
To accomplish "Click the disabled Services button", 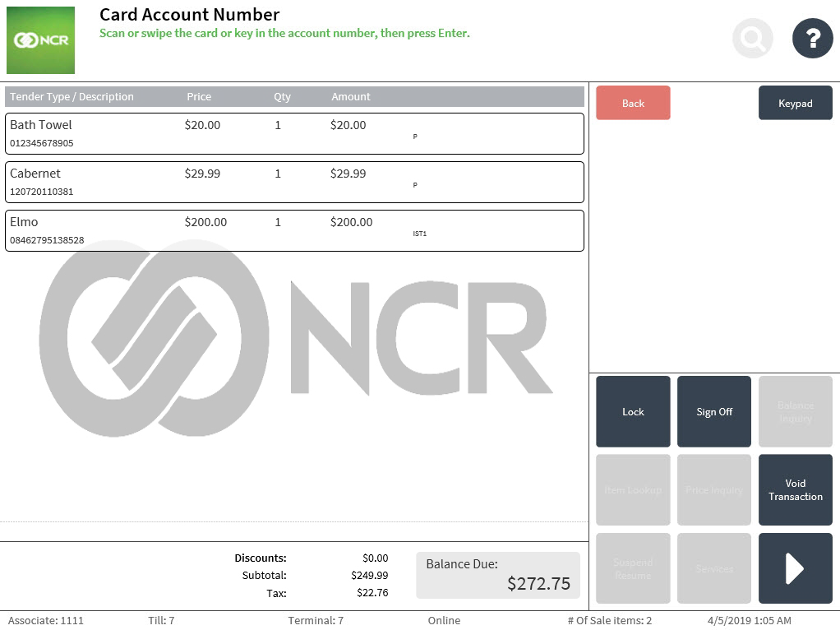I will [714, 568].
